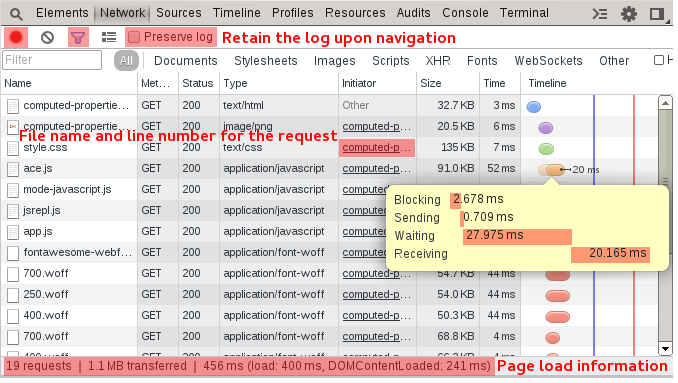This screenshot has width=678, height=383.
Task: Click file icon of style.css row
Action: pyautogui.click(x=13, y=148)
